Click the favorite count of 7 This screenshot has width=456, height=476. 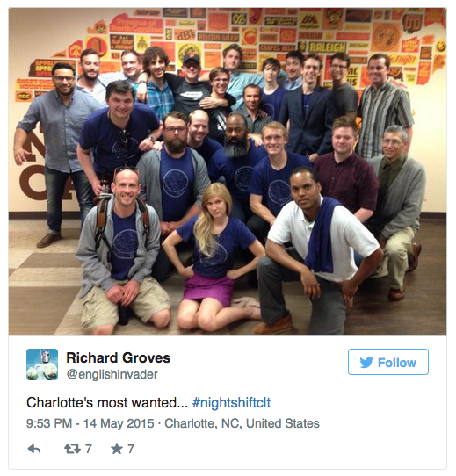131,449
